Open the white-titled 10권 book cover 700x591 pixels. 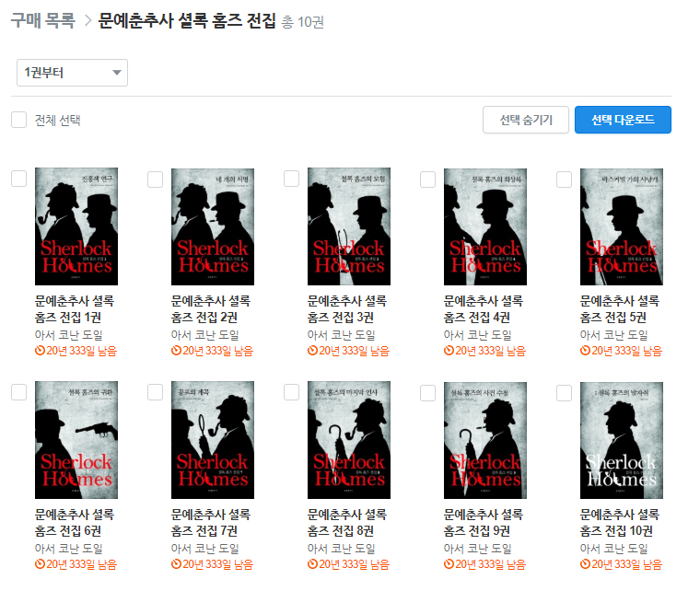(x=622, y=440)
